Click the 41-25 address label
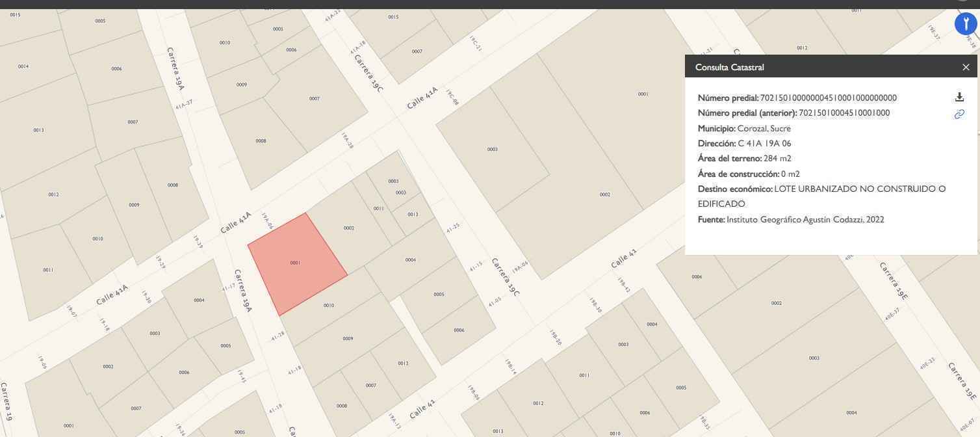 (x=453, y=228)
